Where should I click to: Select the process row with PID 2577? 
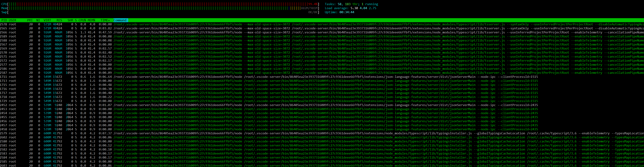[x=322, y=65]
